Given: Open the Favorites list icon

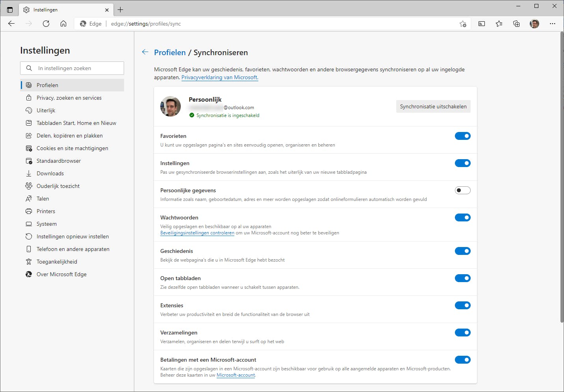Looking at the screenshot, I should click(x=499, y=24).
